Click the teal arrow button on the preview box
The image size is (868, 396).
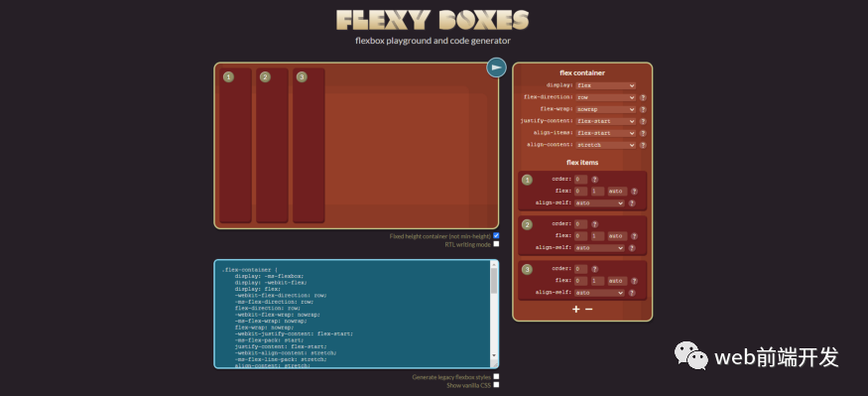click(x=497, y=67)
